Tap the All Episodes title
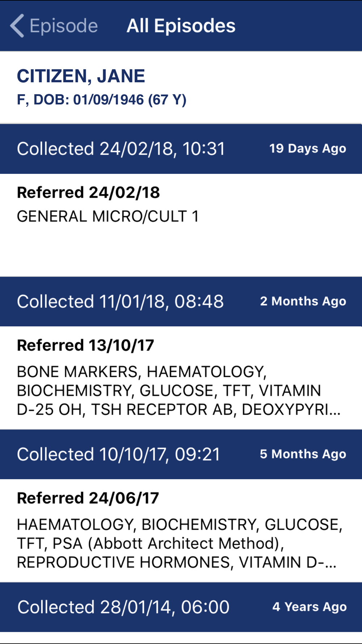 [181, 26]
